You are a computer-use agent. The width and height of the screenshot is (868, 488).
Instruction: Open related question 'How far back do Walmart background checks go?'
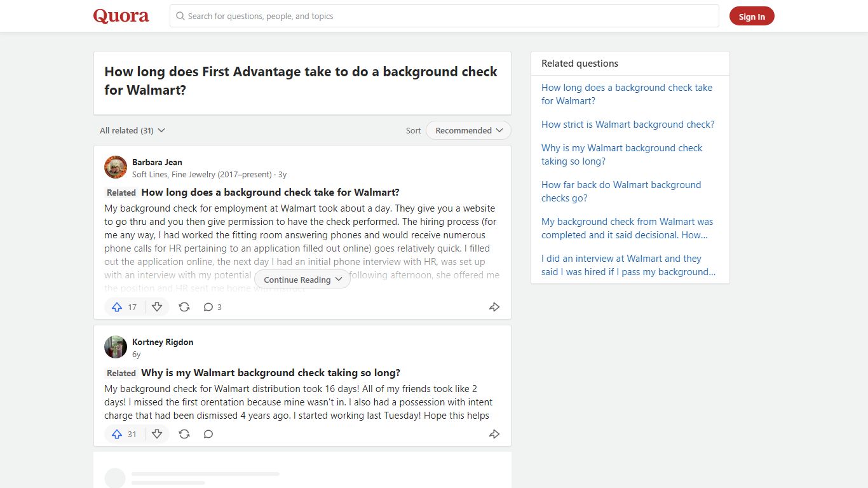coord(621,191)
